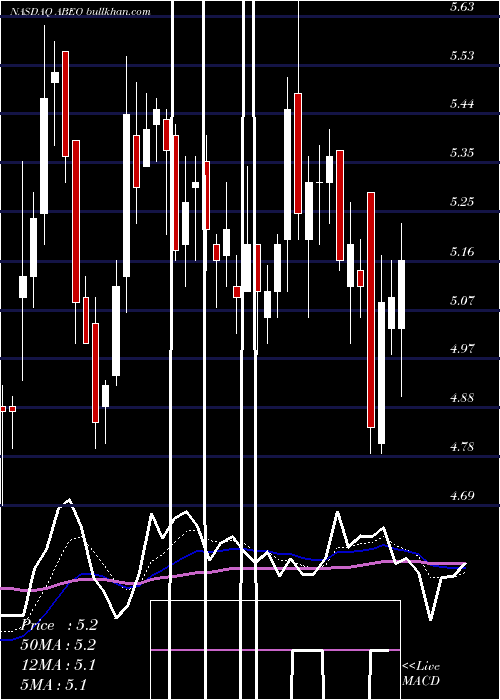The image size is (500, 700).
Task: Select the 5.16 price axis label
Action: coord(462,251)
